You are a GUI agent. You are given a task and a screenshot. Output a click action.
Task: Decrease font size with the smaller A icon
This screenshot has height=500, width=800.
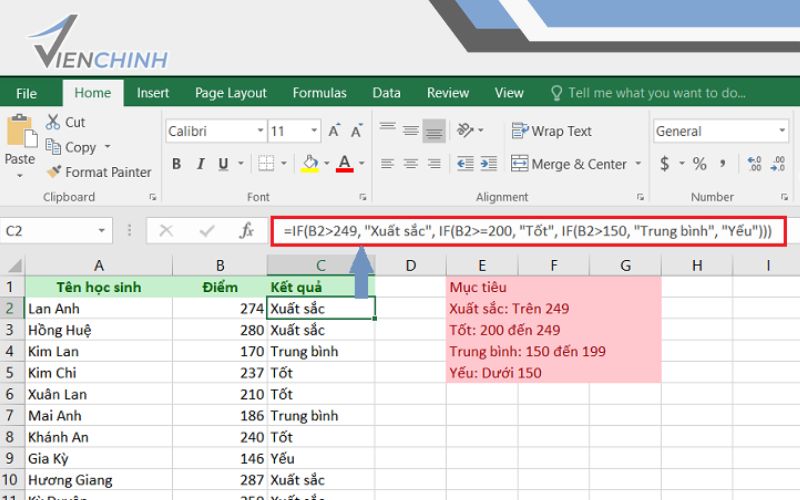[356, 131]
